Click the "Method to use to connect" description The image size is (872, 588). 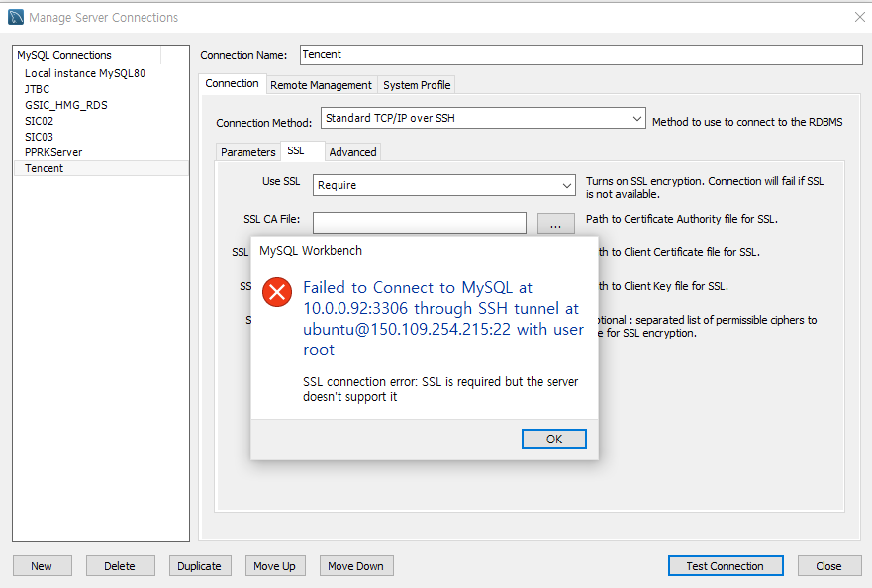[x=747, y=122]
